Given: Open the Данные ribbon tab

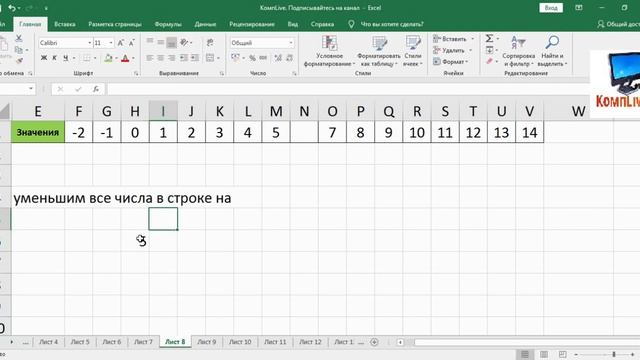Looking at the screenshot, I should pyautogui.click(x=205, y=24).
